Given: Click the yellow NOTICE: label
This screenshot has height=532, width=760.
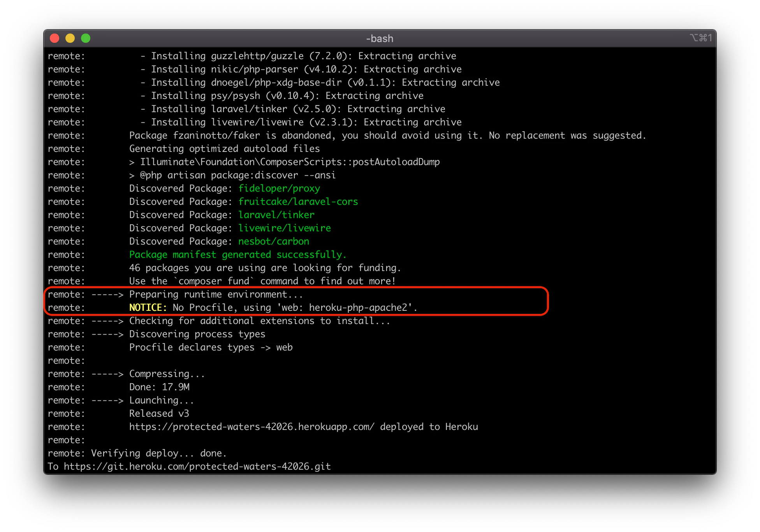Looking at the screenshot, I should [x=148, y=308].
